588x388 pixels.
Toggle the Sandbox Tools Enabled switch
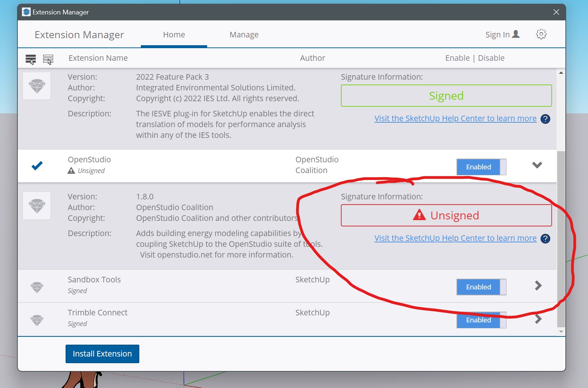(x=481, y=287)
